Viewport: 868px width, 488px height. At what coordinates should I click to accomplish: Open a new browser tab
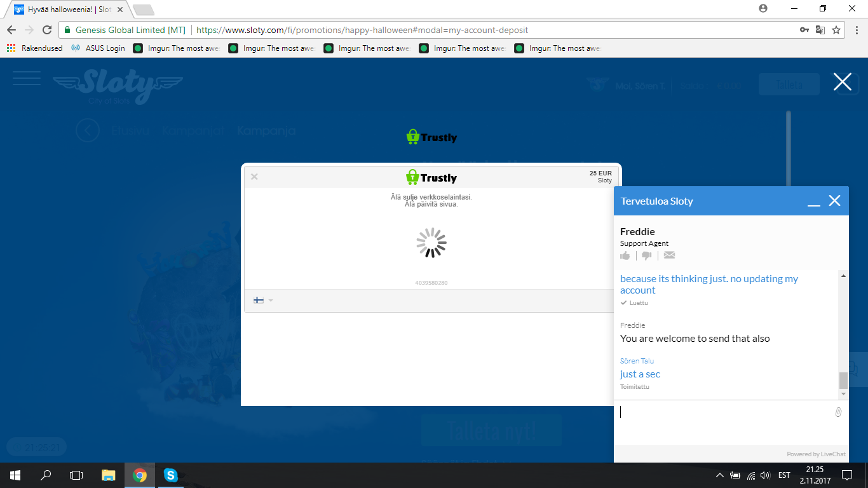144,10
